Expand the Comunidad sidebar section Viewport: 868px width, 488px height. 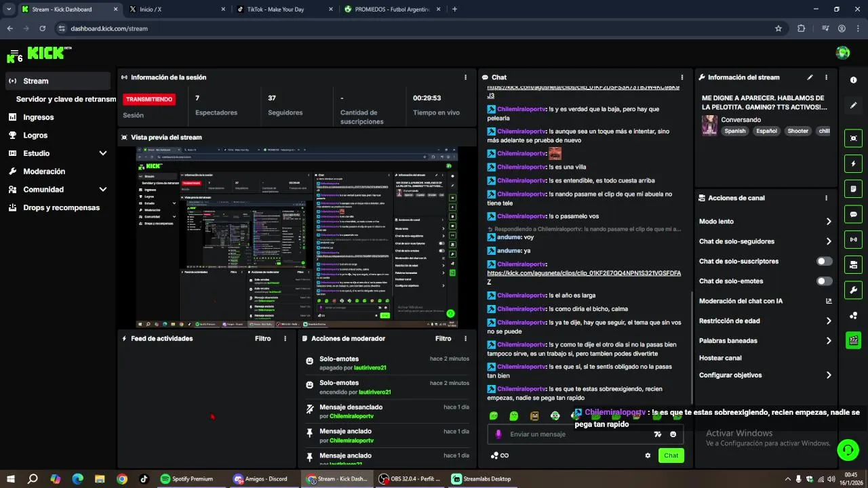pyautogui.click(x=103, y=190)
